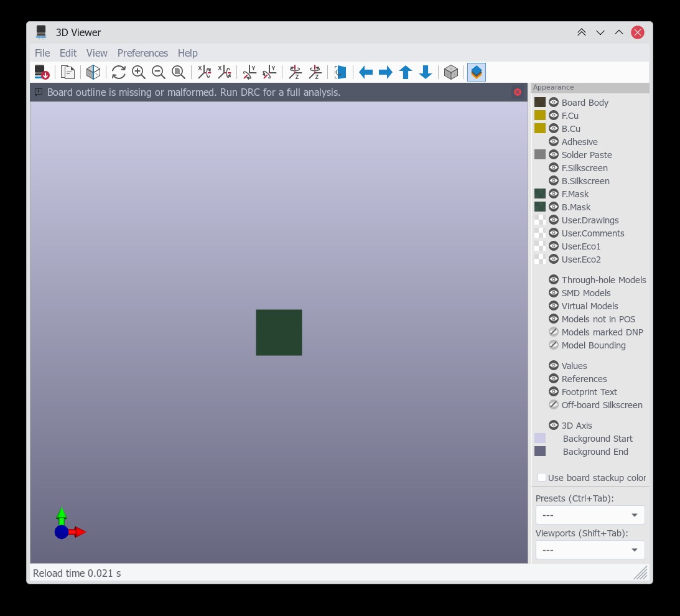680x616 pixels.
Task: Toggle the appearance manager layers icon
Action: click(476, 72)
